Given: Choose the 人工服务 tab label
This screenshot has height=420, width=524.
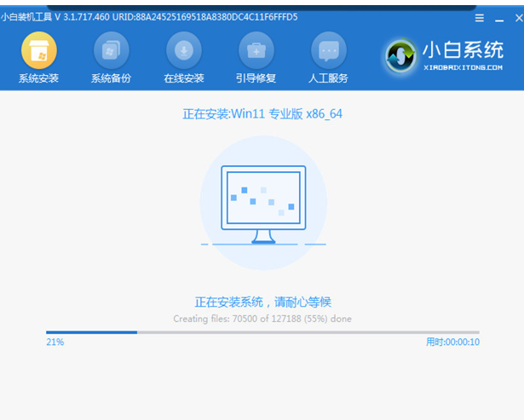Looking at the screenshot, I should click(x=328, y=79).
